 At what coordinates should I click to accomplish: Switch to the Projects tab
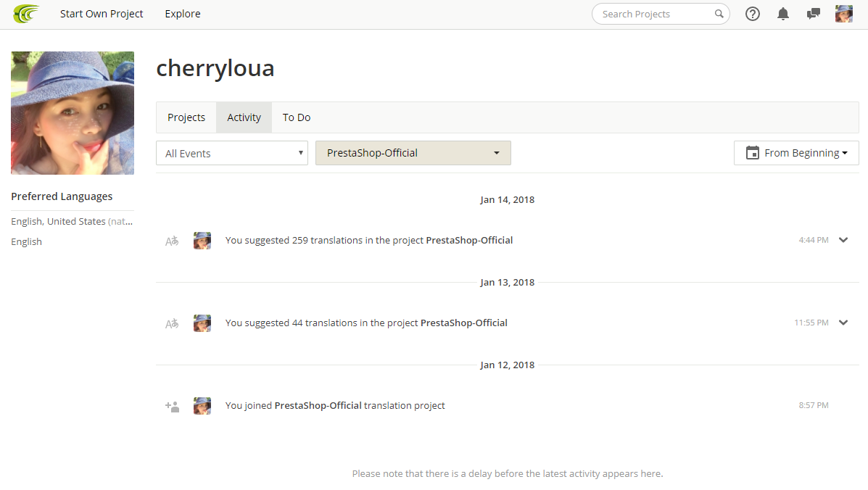[186, 117]
